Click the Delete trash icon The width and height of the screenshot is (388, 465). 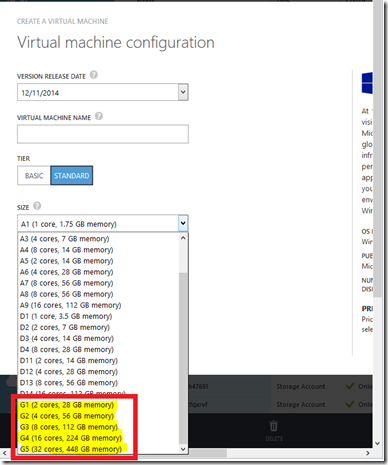pos(273,426)
